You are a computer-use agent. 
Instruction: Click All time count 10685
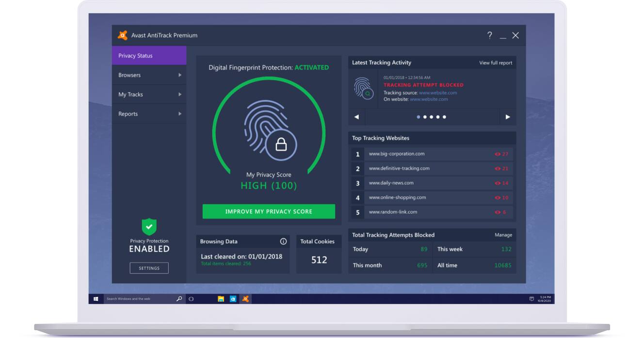tap(503, 265)
